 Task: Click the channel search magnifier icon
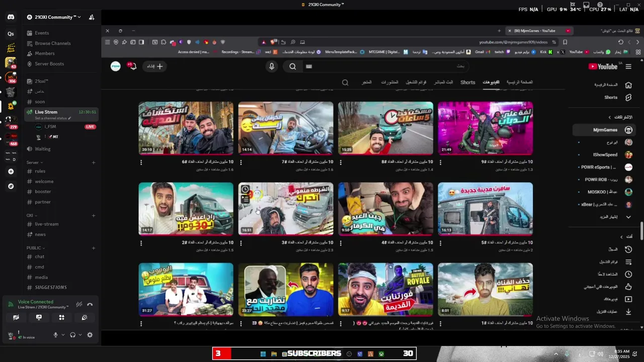[x=345, y=82]
